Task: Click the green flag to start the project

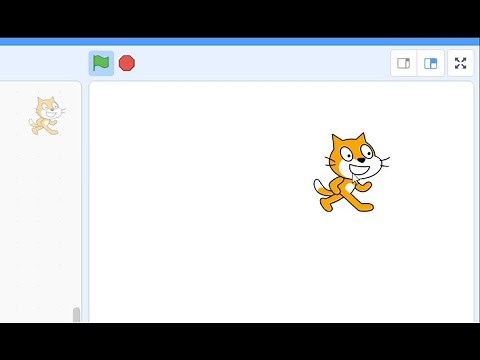Action: click(x=101, y=63)
